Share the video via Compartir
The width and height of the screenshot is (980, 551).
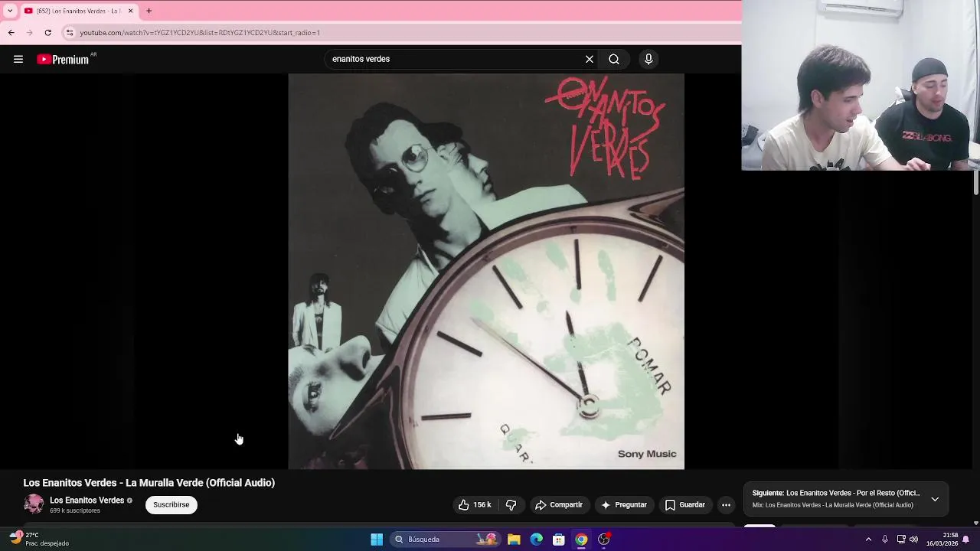tap(559, 505)
